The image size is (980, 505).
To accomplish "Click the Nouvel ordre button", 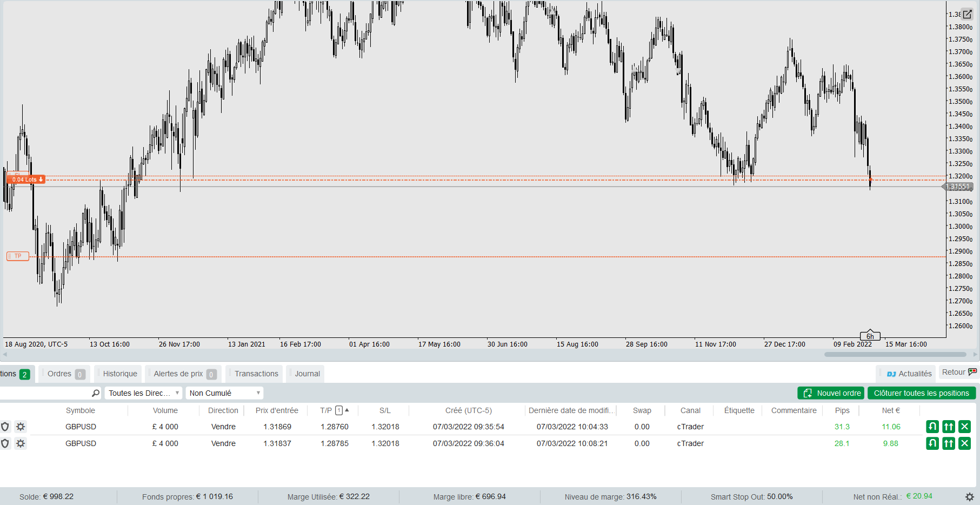I will pos(831,393).
